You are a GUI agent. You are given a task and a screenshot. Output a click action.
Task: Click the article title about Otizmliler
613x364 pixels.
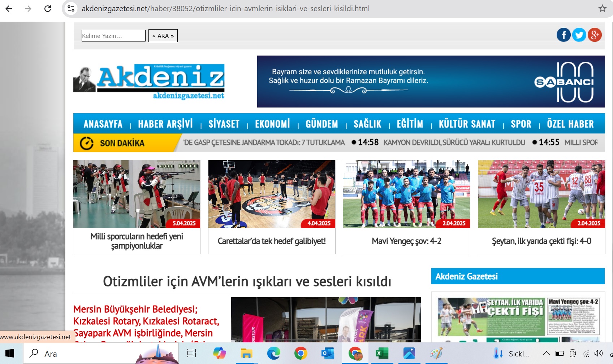coord(247,281)
